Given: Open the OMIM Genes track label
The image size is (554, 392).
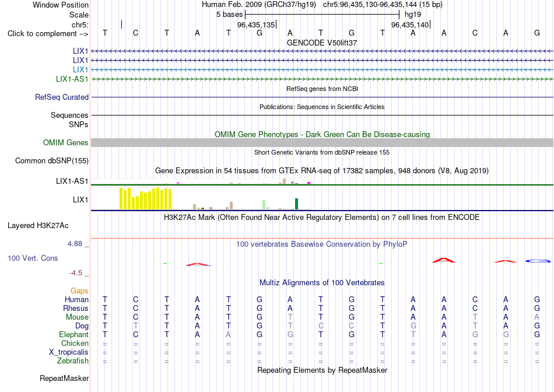Looking at the screenshot, I should pos(66,142).
